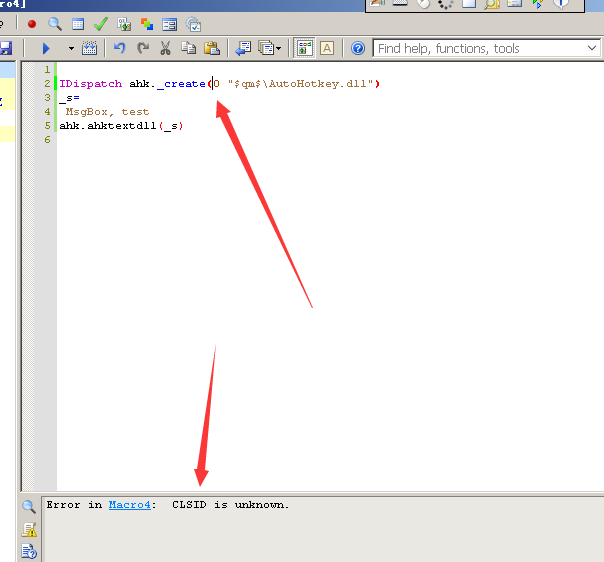Click the "$qm$\AutoHotkey.dll" string

coord(300,84)
